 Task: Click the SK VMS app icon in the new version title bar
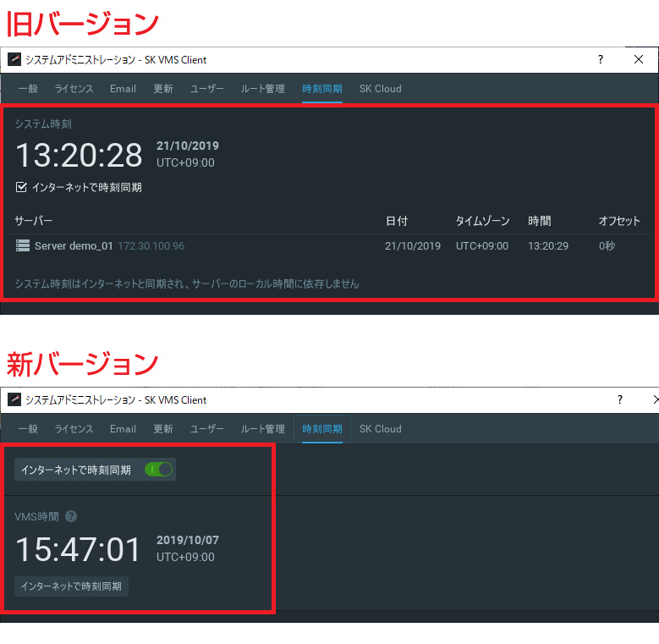(14, 399)
